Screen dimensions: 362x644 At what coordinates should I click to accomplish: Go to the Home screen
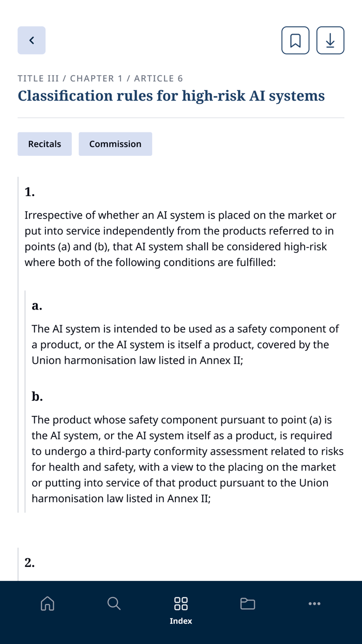[x=47, y=604]
